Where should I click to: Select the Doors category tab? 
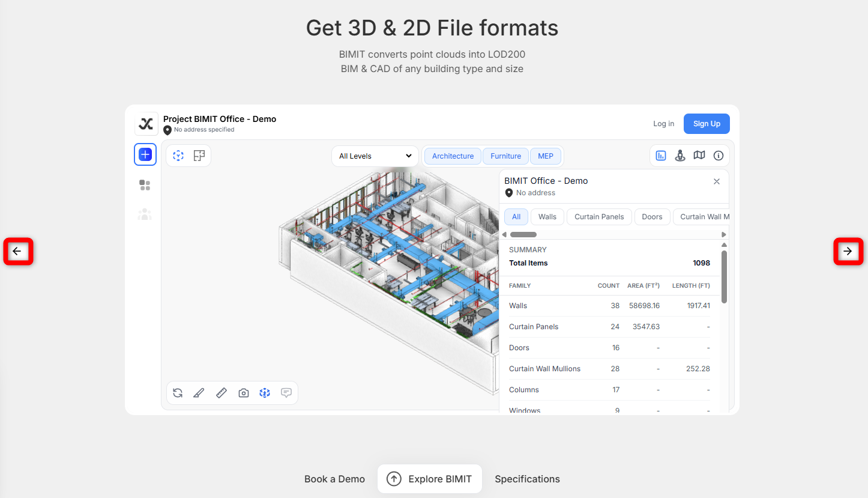coord(652,217)
